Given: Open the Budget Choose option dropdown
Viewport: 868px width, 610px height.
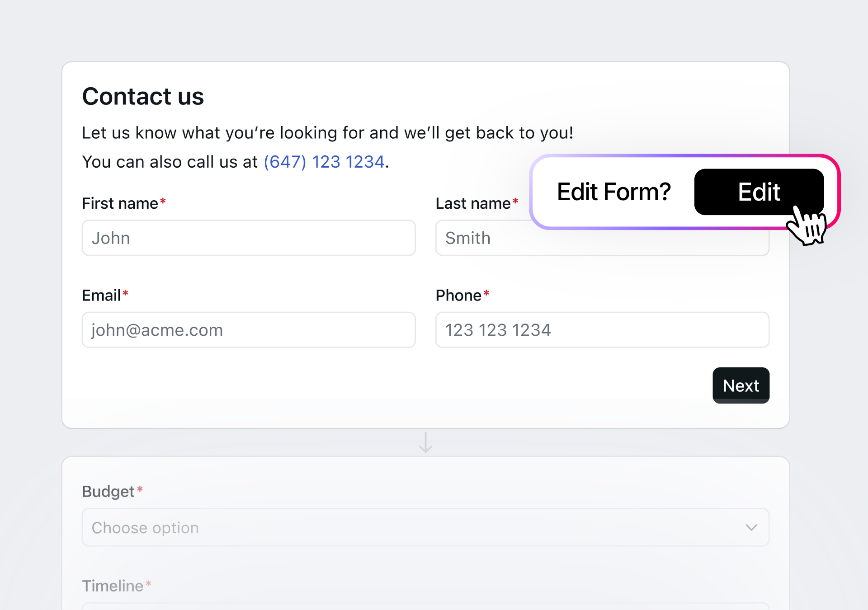Looking at the screenshot, I should (425, 527).
